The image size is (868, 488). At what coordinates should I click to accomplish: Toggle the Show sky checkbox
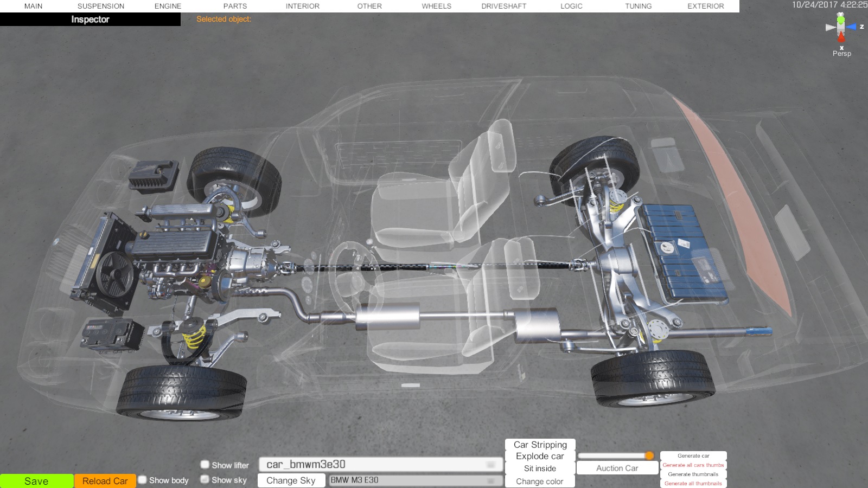point(205,479)
